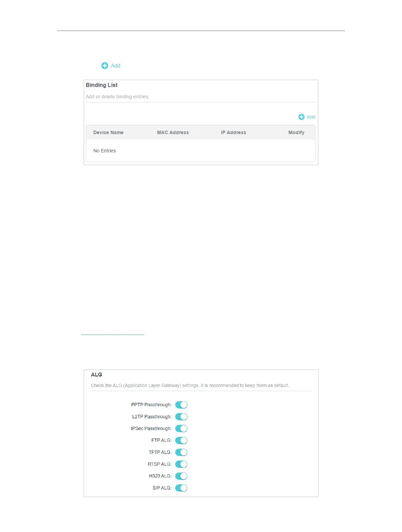The height and width of the screenshot is (532, 402).
Task: Toggle RTSP ALG switch
Action: click(181, 464)
